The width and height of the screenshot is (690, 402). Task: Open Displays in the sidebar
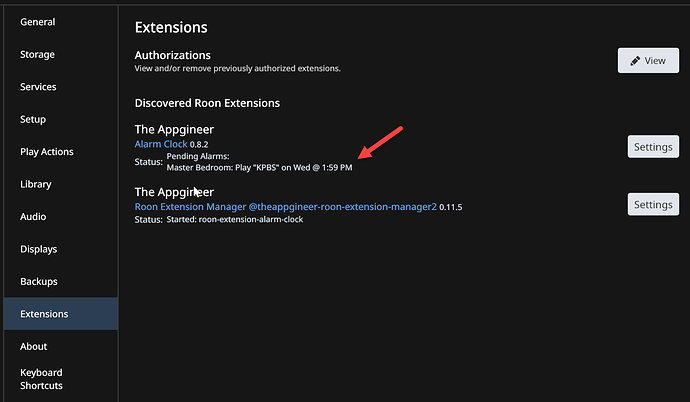[x=38, y=249]
